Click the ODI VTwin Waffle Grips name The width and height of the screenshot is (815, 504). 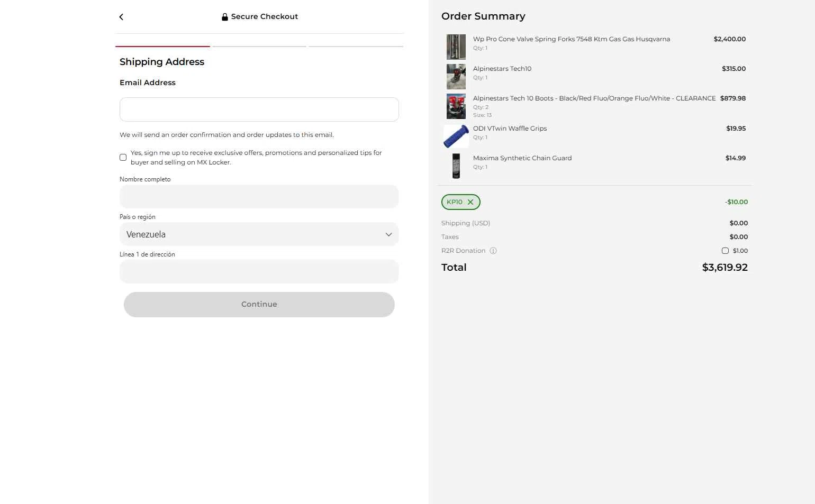tap(510, 129)
